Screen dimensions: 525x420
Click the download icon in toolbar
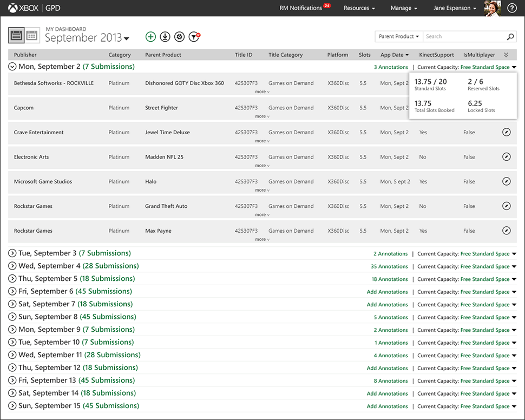[x=165, y=36]
